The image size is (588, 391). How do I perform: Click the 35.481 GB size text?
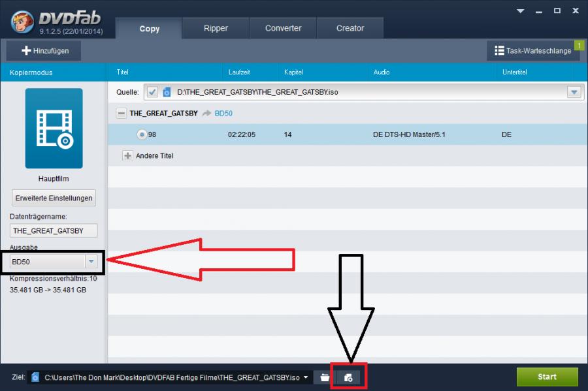click(48, 290)
